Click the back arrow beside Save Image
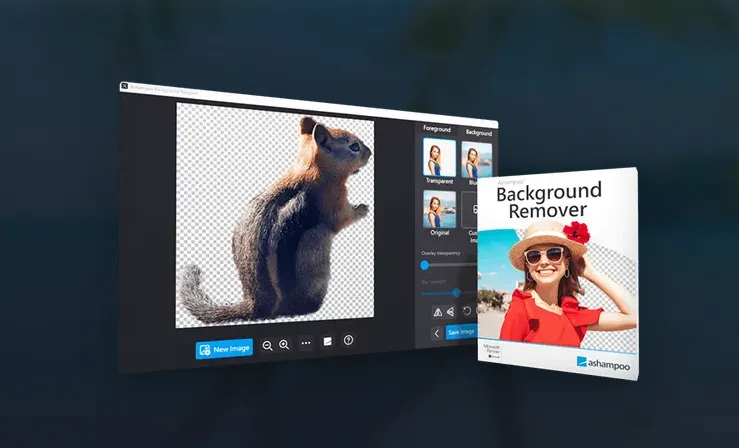The image size is (739, 448). 436,333
